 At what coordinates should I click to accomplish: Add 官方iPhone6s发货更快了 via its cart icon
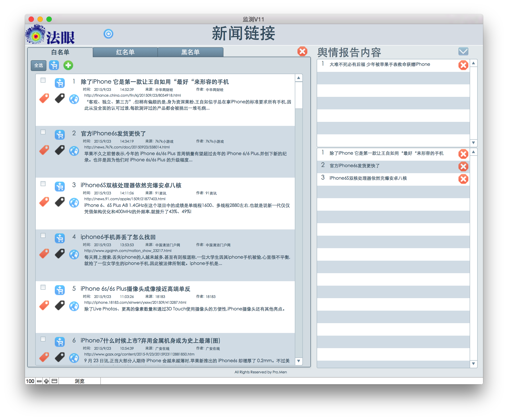tap(60, 135)
